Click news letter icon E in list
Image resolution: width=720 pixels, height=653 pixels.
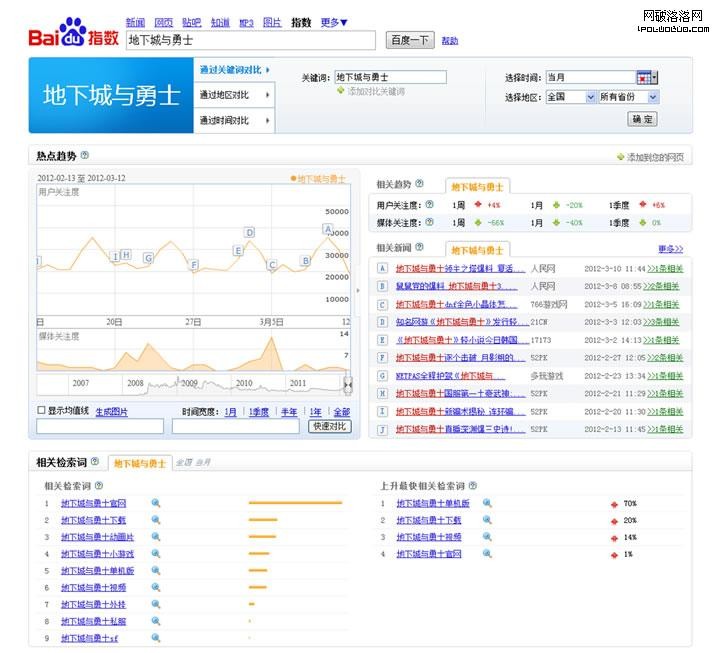382,340
